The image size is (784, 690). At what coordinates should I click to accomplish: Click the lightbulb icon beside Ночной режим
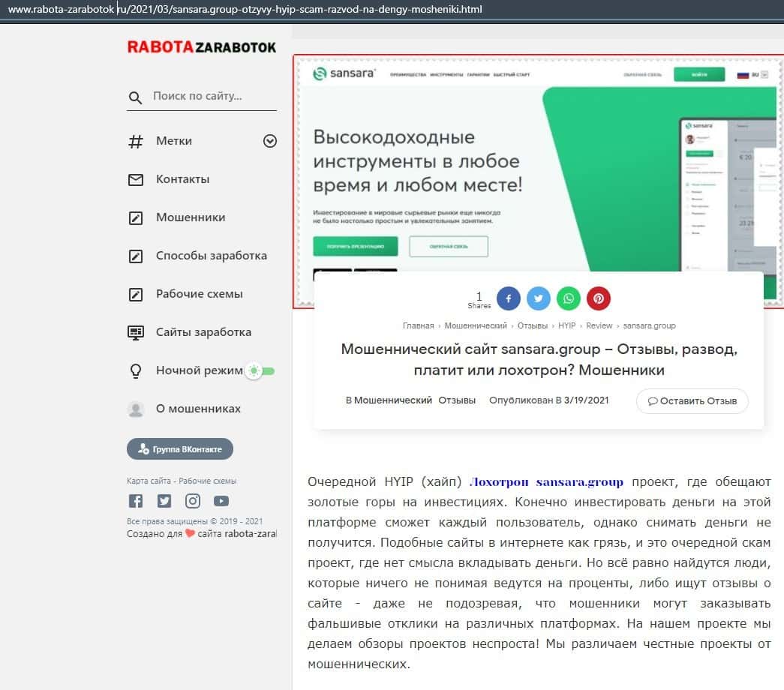point(136,371)
